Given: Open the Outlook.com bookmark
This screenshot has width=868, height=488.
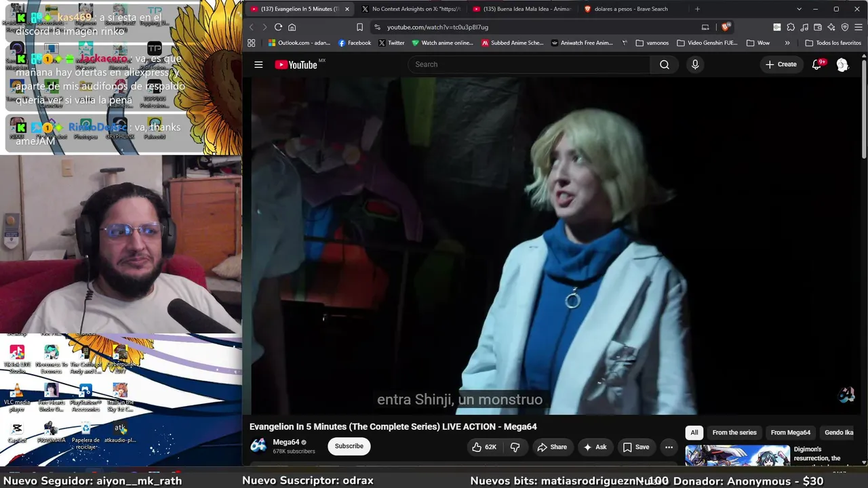Looking at the screenshot, I should [x=299, y=43].
